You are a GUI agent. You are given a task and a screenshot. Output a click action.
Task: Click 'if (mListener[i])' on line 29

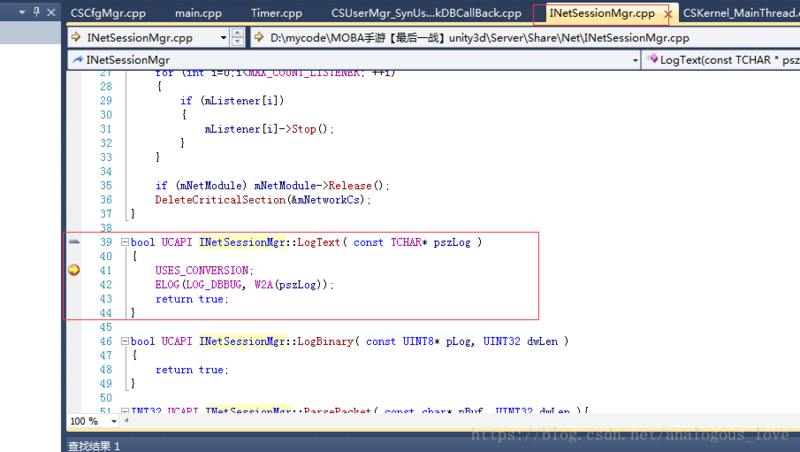click(232, 101)
